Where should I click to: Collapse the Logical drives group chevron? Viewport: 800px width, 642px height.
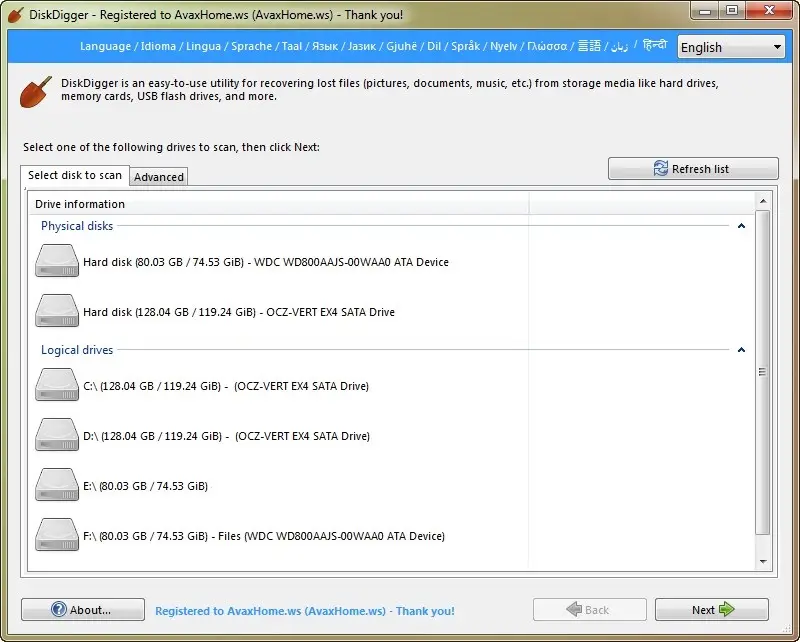741,350
